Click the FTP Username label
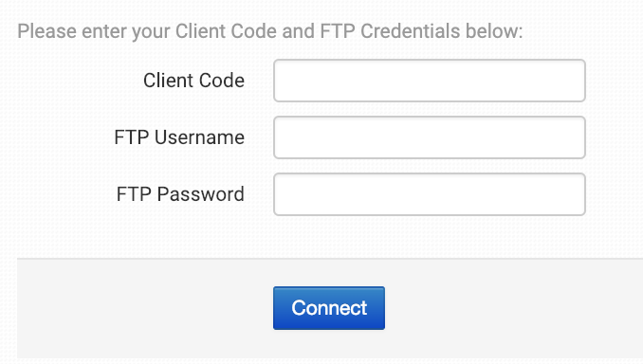This screenshot has height=364, width=643. [x=179, y=137]
